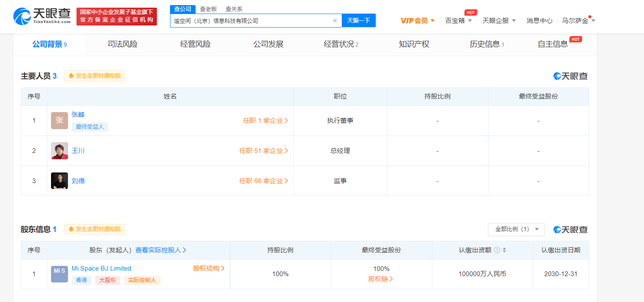This screenshot has width=644, height=302.
Task: Click Mi Space BJ Limited avatar tile
Action: (59, 274)
